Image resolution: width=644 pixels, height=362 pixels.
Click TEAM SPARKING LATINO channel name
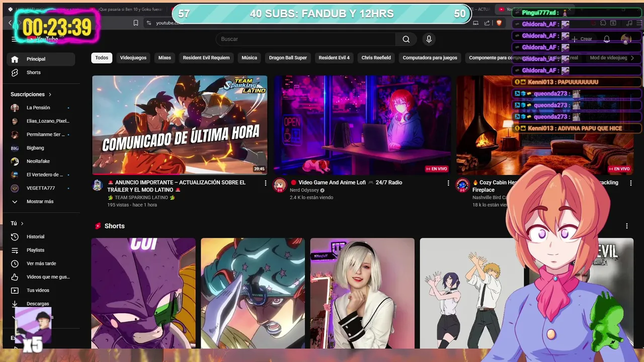click(x=141, y=198)
